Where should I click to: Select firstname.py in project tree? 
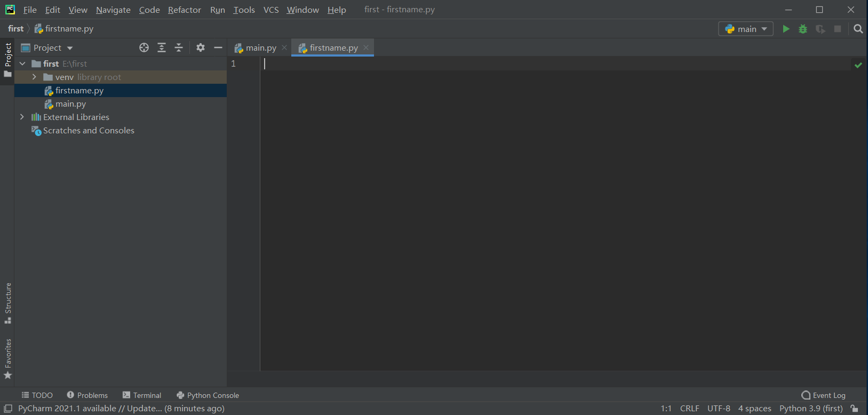click(x=121, y=91)
